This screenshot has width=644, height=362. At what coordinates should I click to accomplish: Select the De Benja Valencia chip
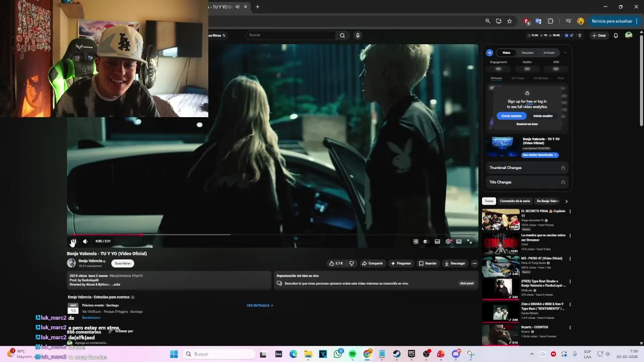(548, 201)
